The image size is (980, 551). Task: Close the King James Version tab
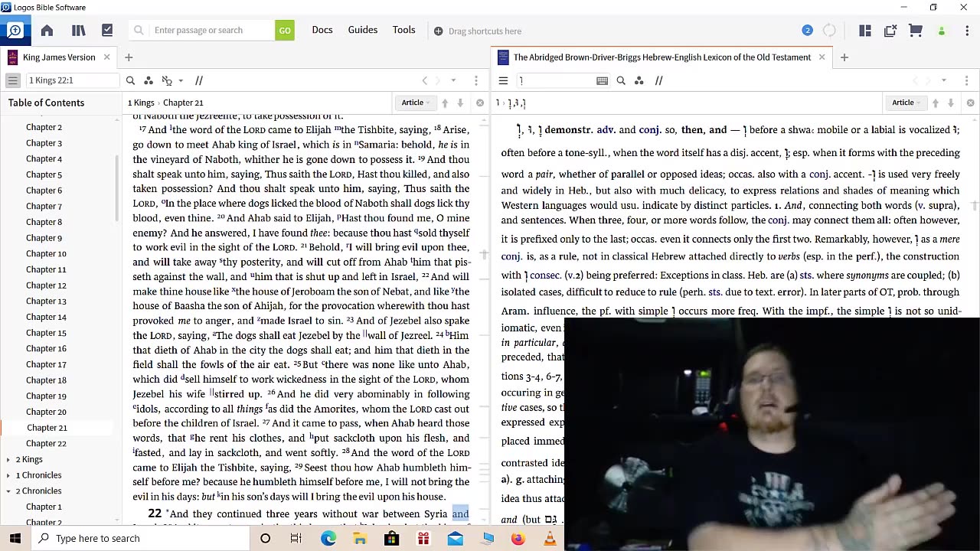point(107,57)
